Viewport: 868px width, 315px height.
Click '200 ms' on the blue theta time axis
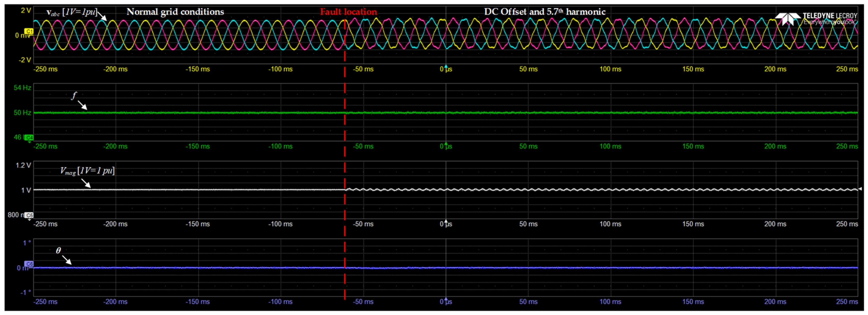(775, 302)
